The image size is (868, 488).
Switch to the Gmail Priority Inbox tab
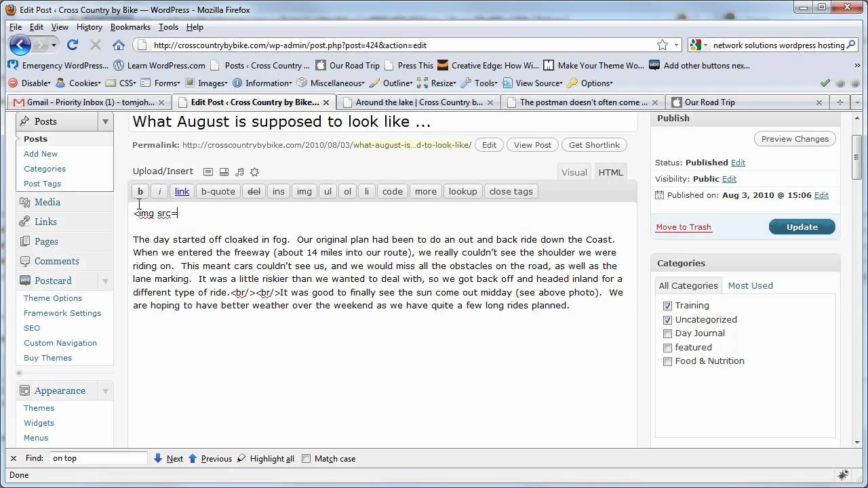coord(89,102)
